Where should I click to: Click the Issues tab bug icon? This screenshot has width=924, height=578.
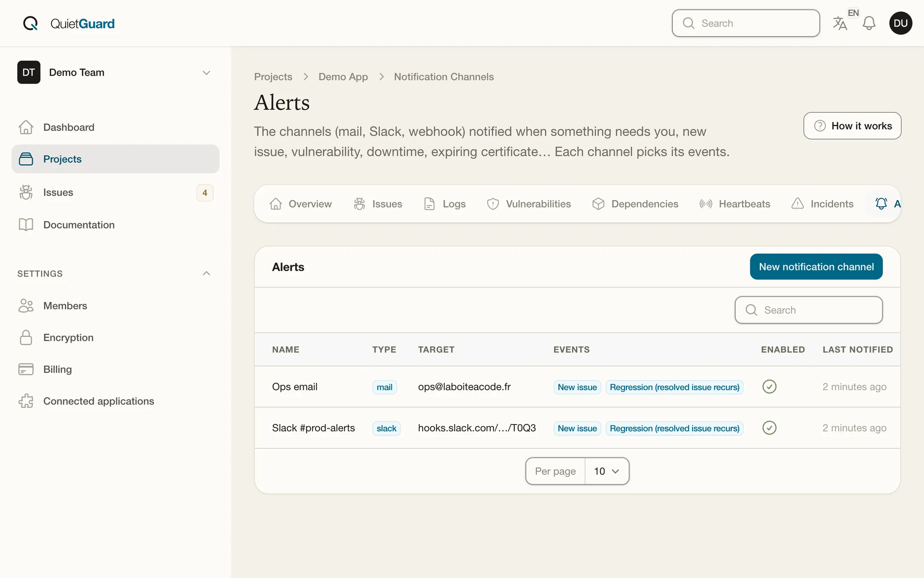click(x=360, y=204)
